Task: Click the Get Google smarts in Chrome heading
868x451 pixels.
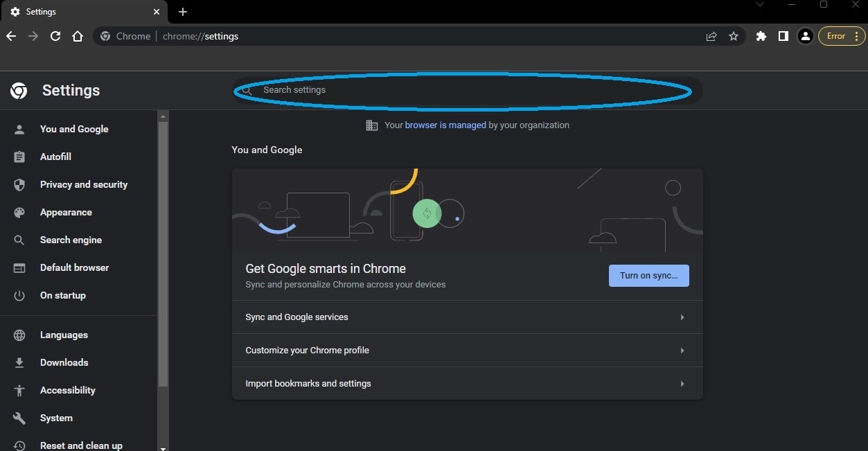Action: (326, 269)
